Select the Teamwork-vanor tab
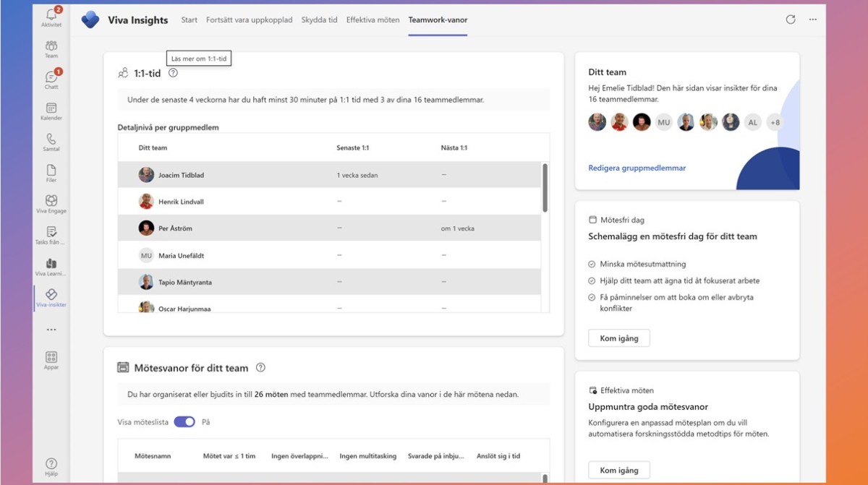 [438, 20]
